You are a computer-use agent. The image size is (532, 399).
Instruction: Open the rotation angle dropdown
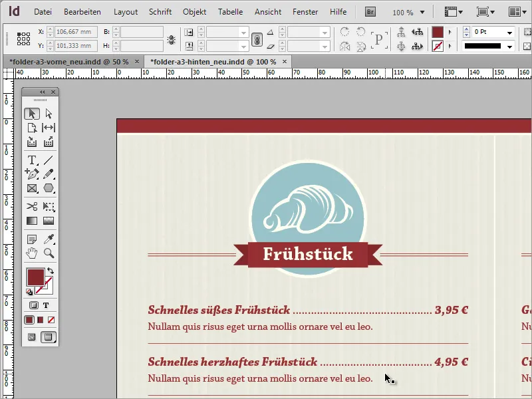(x=325, y=33)
